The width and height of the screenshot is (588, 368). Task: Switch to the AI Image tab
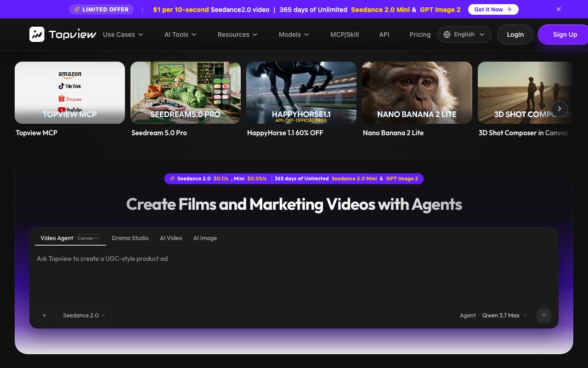[x=205, y=238]
